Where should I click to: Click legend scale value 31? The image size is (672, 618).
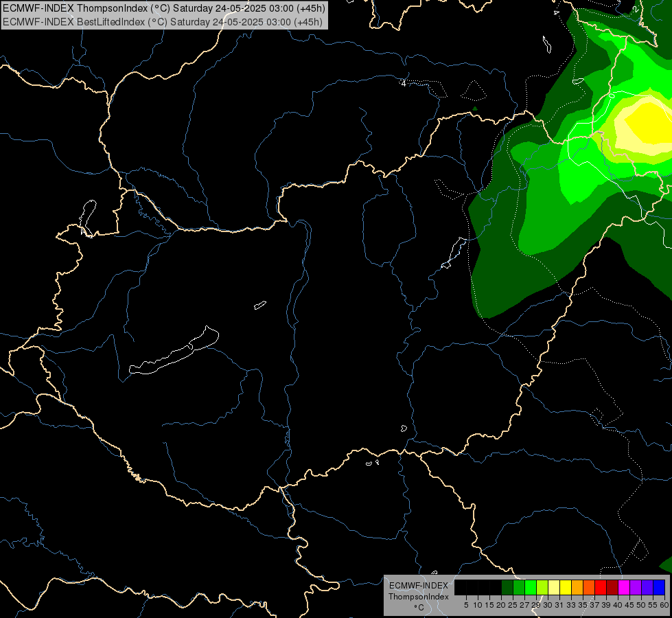[x=559, y=605]
